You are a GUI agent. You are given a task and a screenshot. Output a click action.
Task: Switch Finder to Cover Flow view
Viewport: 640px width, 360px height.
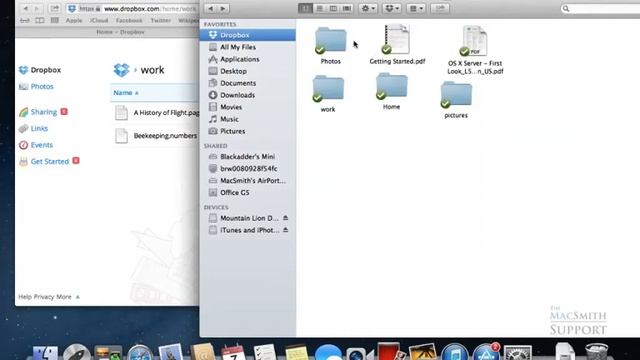click(x=347, y=9)
